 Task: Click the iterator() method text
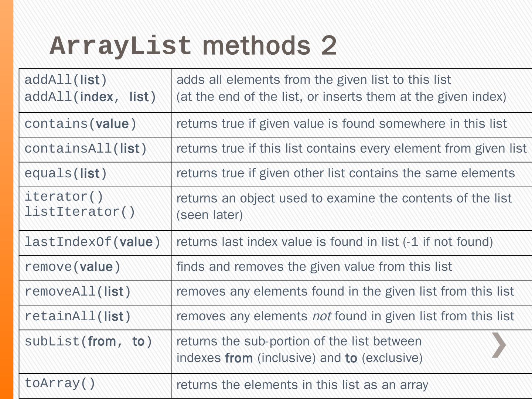(x=64, y=197)
